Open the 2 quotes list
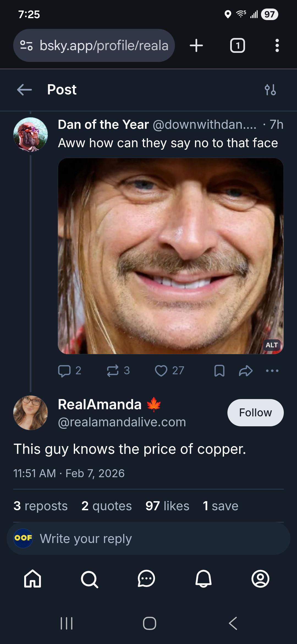This screenshot has height=644, width=297. 107,506
